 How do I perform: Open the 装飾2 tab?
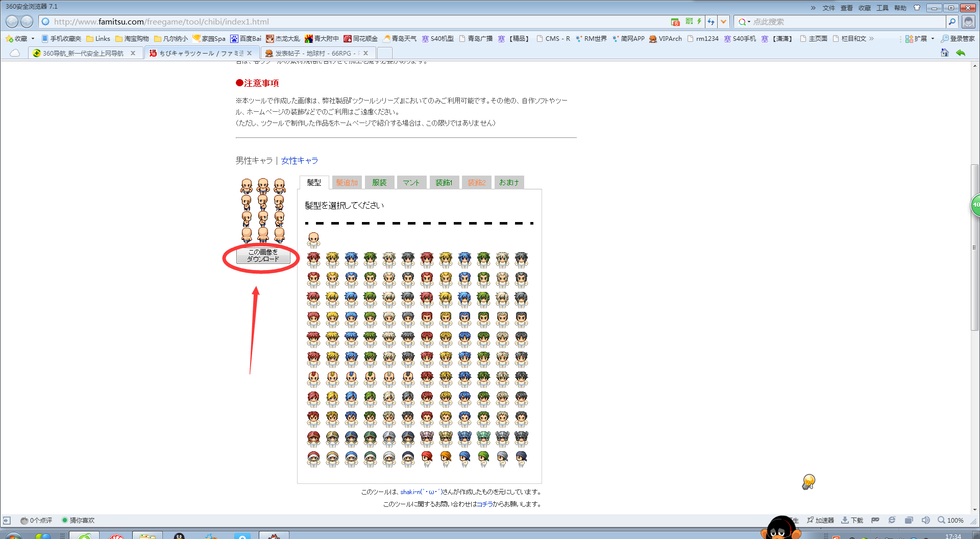[476, 183]
